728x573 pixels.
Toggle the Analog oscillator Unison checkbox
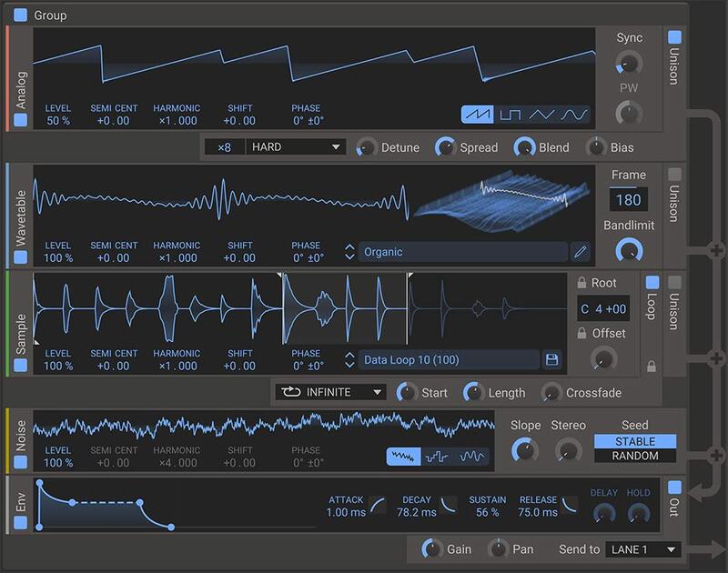pos(674,37)
